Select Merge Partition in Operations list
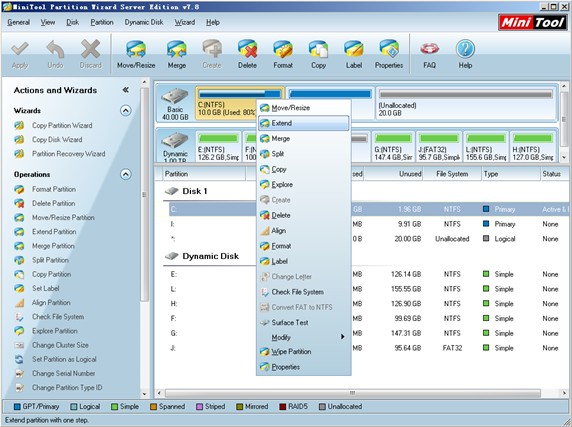This screenshot has width=572, height=427. tap(53, 246)
